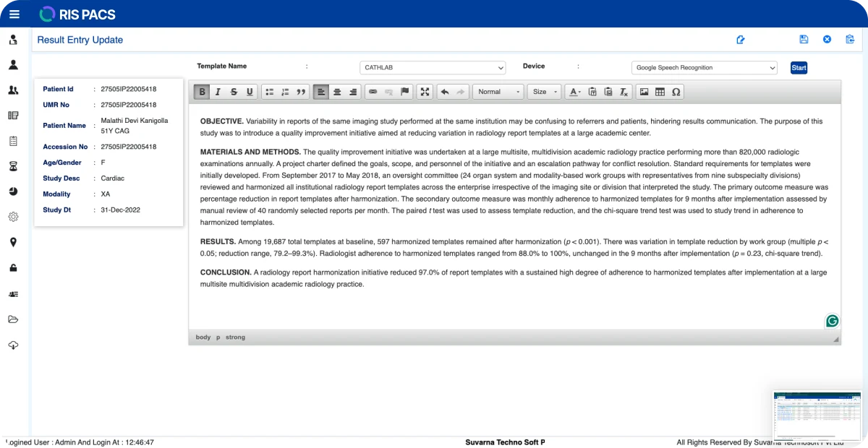Open the settings gear in sidebar
This screenshot has width=868, height=448.
pos(13,217)
